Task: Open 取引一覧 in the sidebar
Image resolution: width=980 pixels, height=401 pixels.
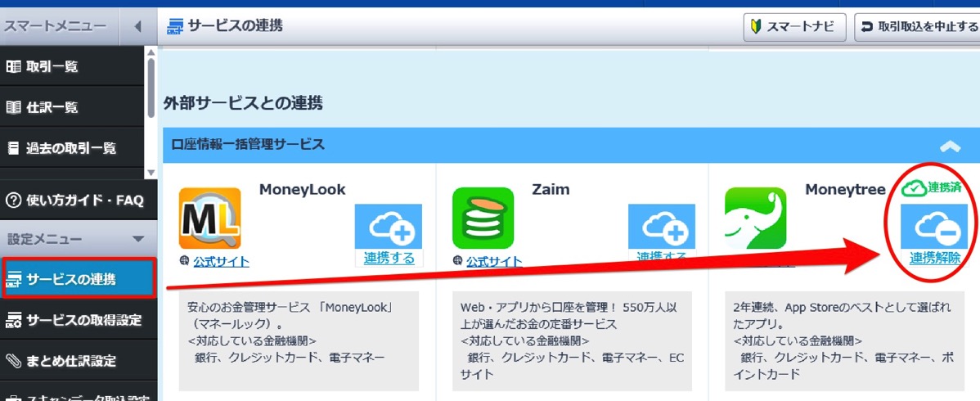Action: 72,66
